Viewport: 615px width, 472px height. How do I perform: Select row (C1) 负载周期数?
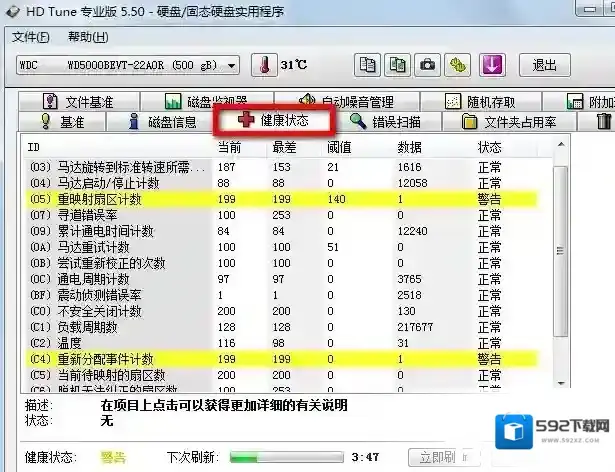pyautogui.click(x=282, y=327)
